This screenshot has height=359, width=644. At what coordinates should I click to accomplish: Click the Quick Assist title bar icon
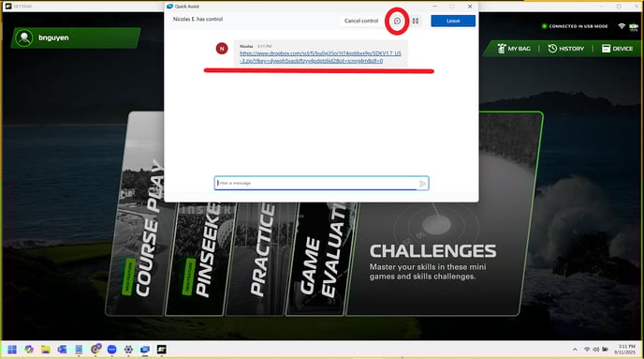pyautogui.click(x=169, y=7)
